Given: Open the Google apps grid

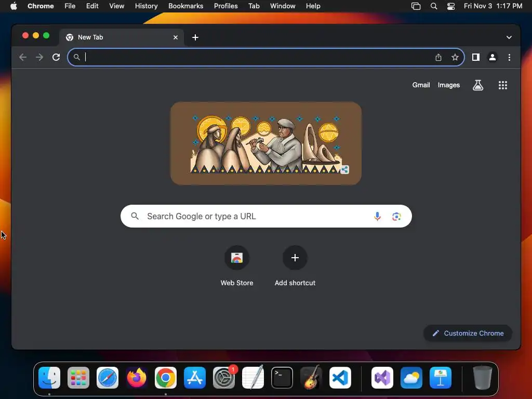Looking at the screenshot, I should click(x=502, y=85).
